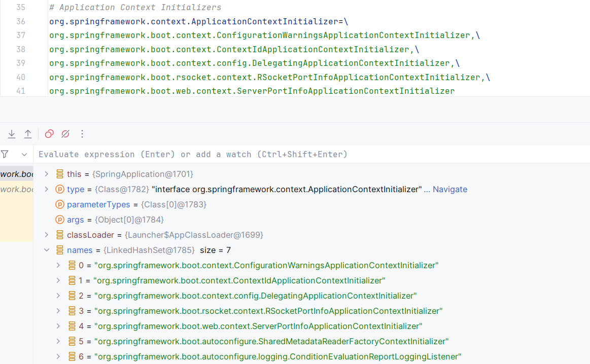
Task: Select the 'parameterTypes' variable name
Action: point(98,205)
